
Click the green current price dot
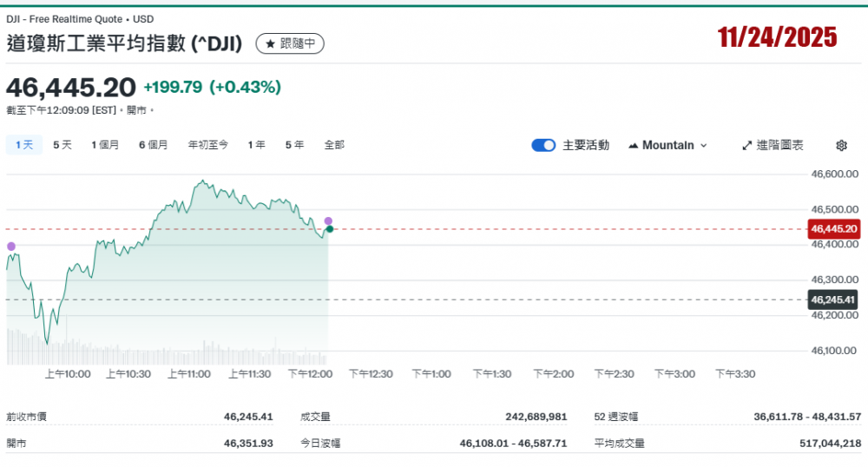pos(329,229)
